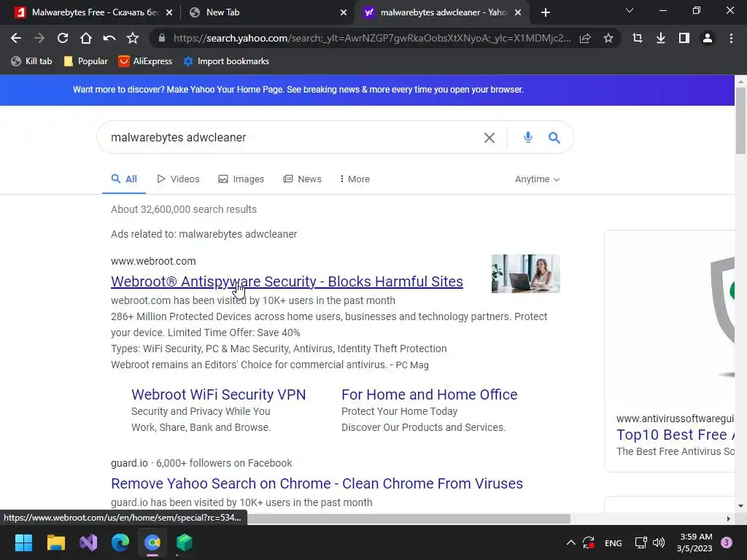Screen dimensions: 747x560
Task: Open the user profile menu
Action: 708,38
